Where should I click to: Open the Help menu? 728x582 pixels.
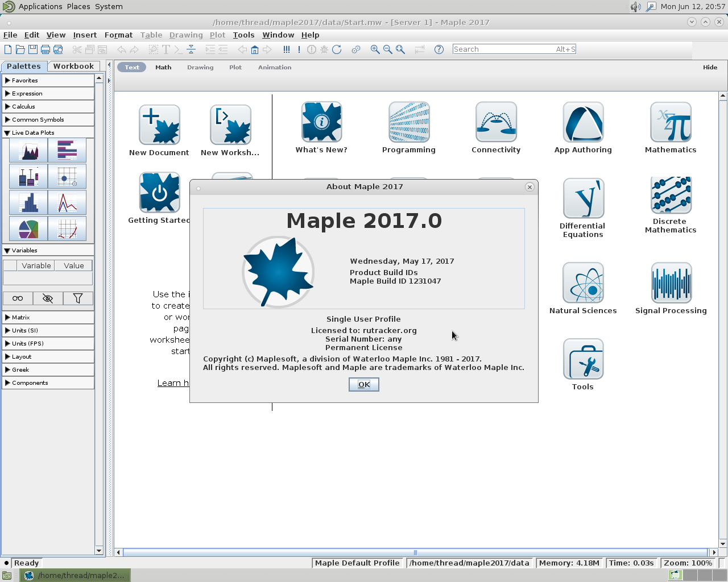(x=310, y=35)
